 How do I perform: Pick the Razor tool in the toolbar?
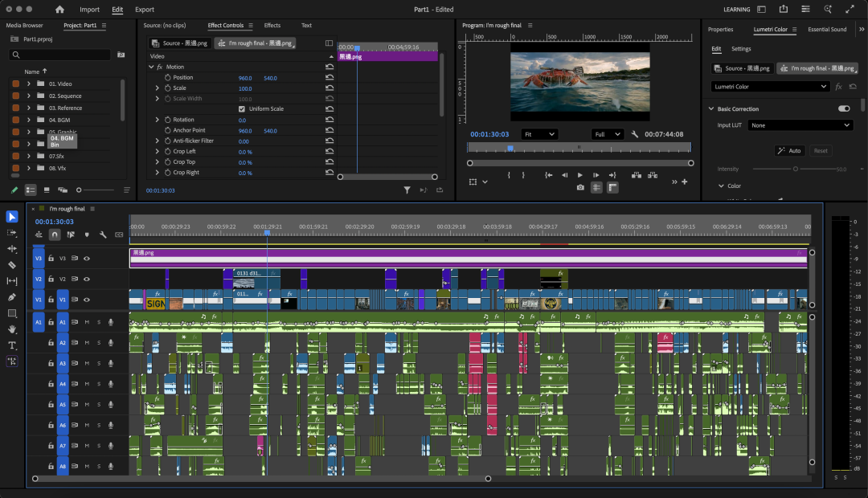11,265
